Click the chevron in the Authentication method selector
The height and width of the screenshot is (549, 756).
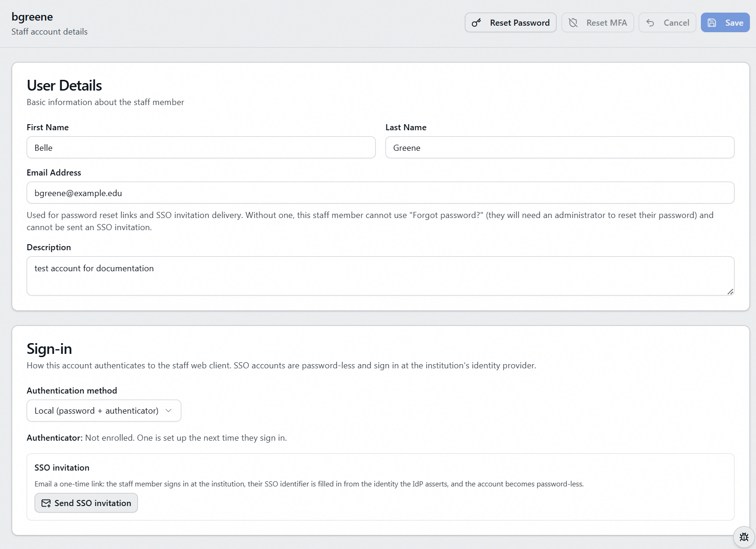coord(169,411)
